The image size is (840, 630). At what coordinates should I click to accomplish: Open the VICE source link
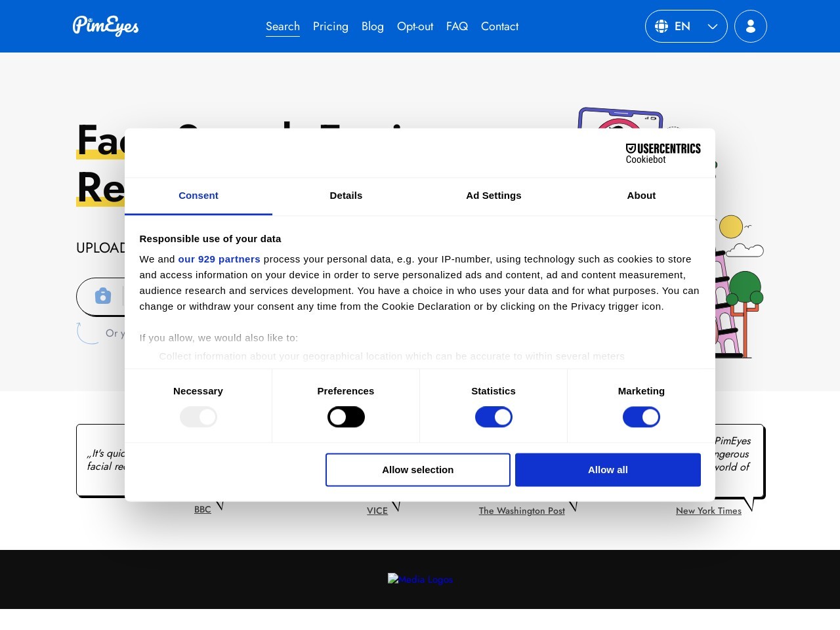[377, 511]
